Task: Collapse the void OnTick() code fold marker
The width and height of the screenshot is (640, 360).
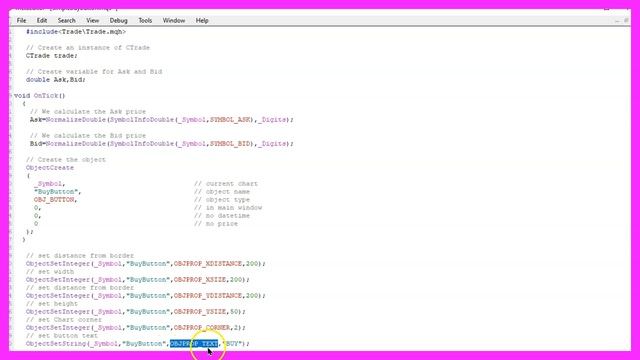Action: pos(11,96)
